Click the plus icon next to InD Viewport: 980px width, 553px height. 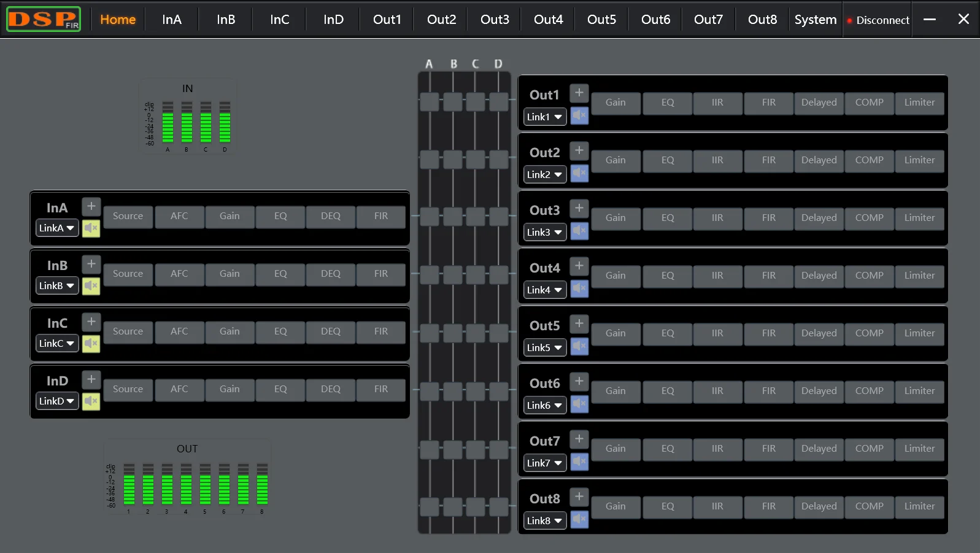tap(91, 380)
